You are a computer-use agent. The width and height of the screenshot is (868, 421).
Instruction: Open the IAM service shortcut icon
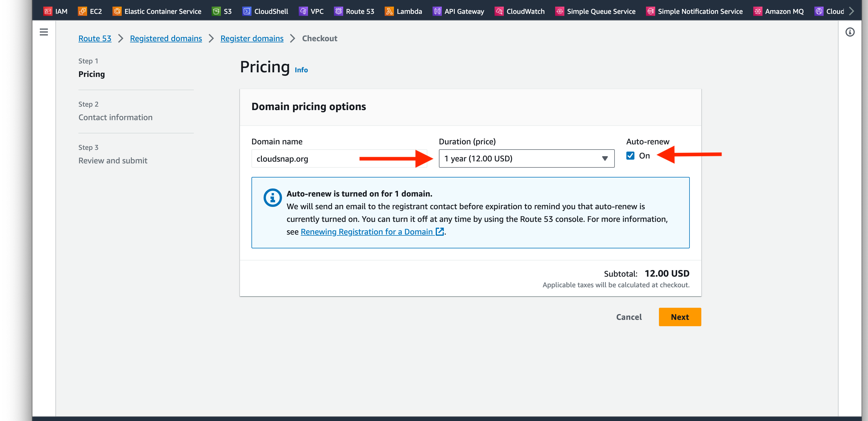click(48, 11)
